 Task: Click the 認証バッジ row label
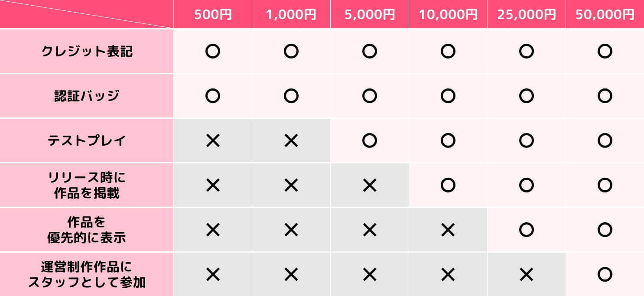coord(87,96)
